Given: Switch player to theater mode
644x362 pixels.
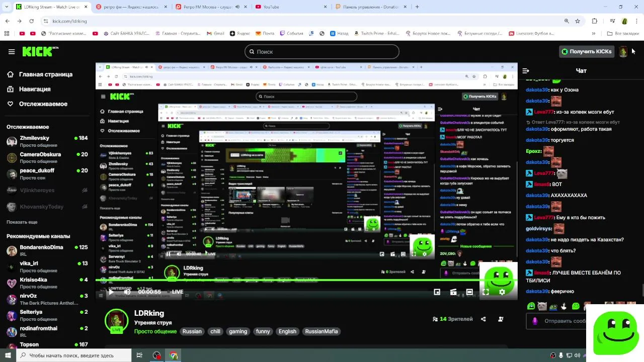Looking at the screenshot, I should point(469,292).
